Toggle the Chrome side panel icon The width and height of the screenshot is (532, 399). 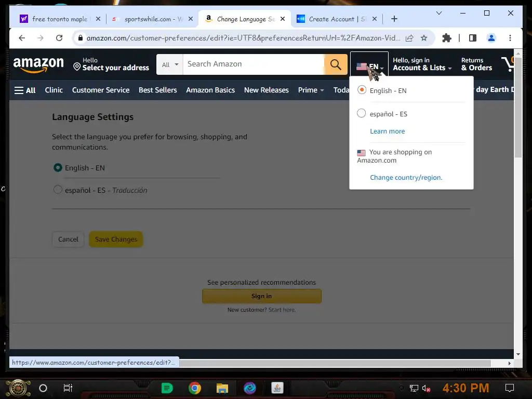tap(473, 38)
